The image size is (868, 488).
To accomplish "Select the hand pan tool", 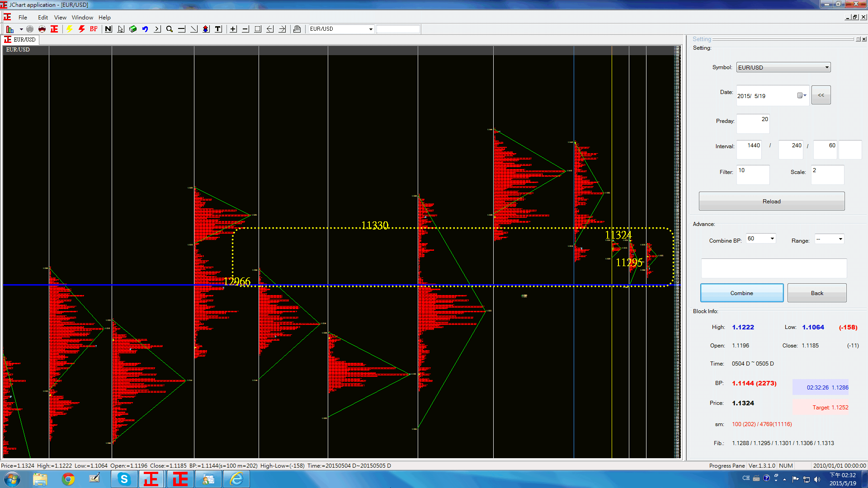I will pos(297,29).
